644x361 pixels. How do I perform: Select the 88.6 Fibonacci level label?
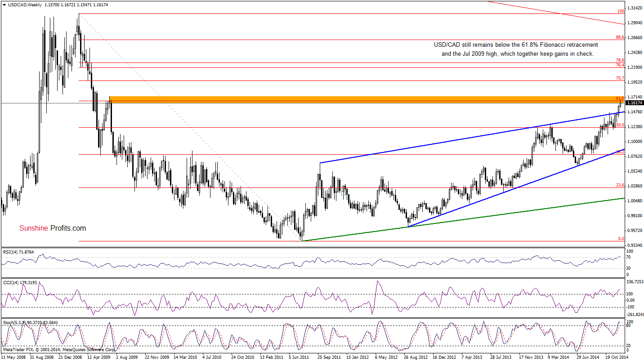point(620,38)
